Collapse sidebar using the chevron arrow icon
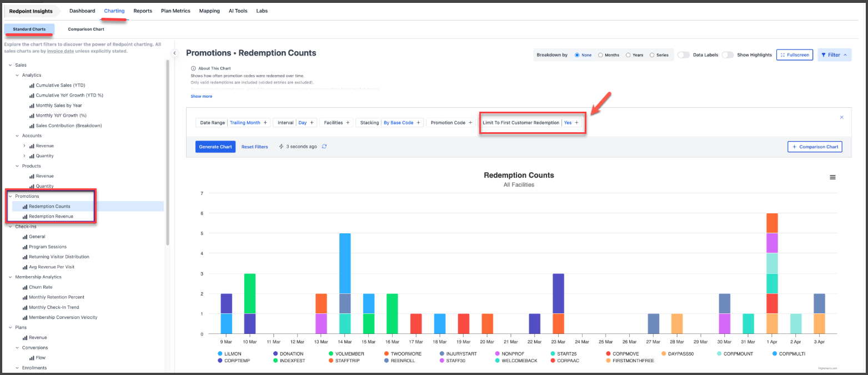 click(174, 53)
